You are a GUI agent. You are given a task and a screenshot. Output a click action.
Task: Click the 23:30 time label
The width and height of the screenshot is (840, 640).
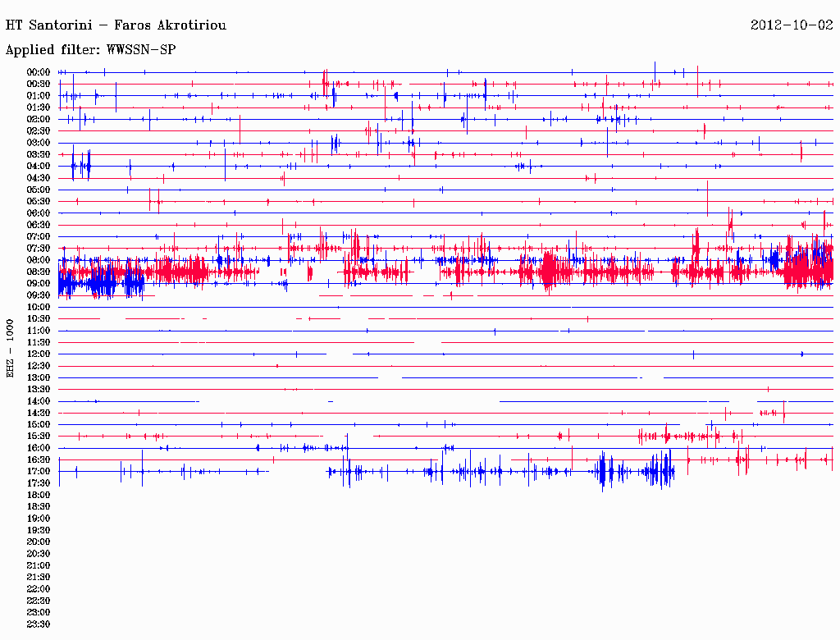click(x=39, y=624)
